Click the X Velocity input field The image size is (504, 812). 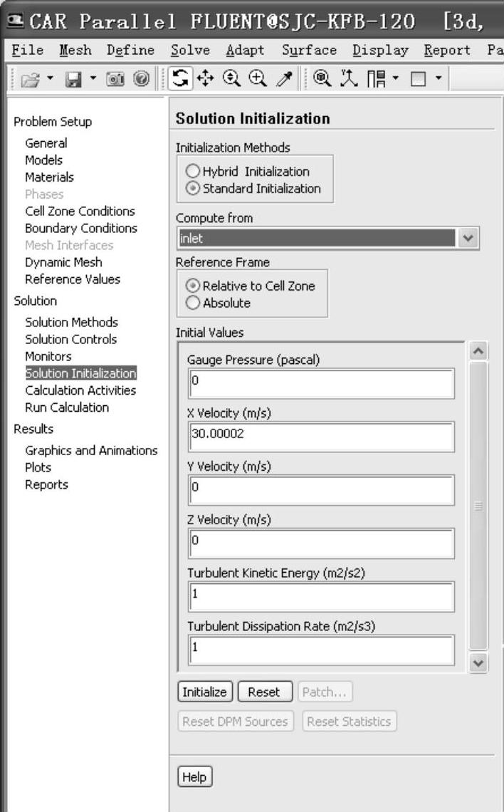click(322, 437)
